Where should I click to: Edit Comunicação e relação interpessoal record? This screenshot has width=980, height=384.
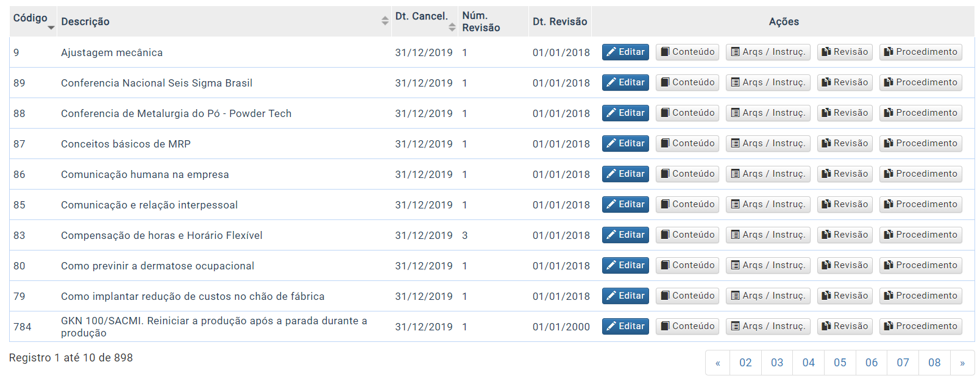(x=625, y=205)
